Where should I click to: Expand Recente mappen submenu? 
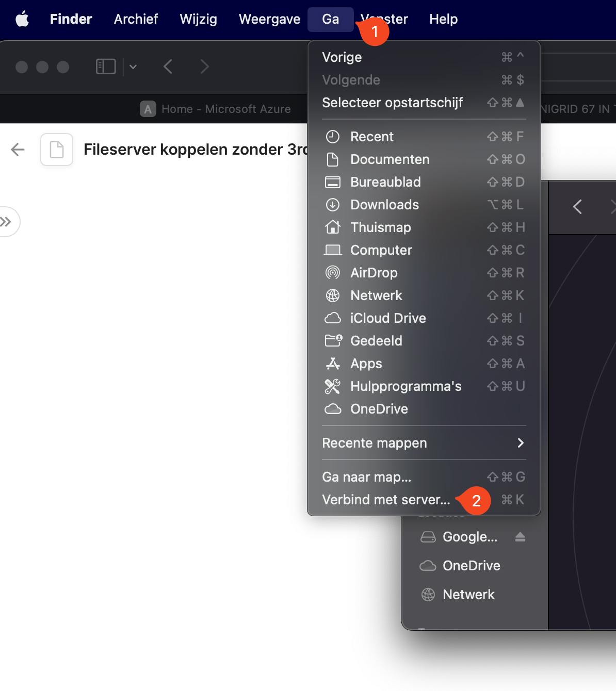coord(424,443)
